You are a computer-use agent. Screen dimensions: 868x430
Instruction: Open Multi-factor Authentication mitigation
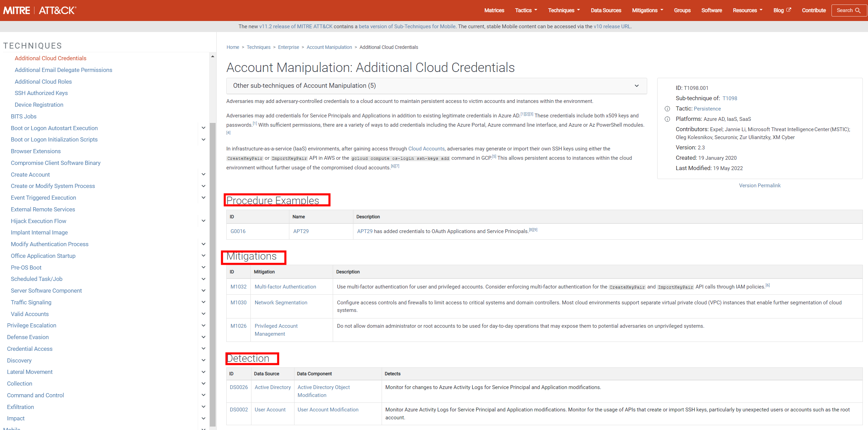(x=285, y=287)
